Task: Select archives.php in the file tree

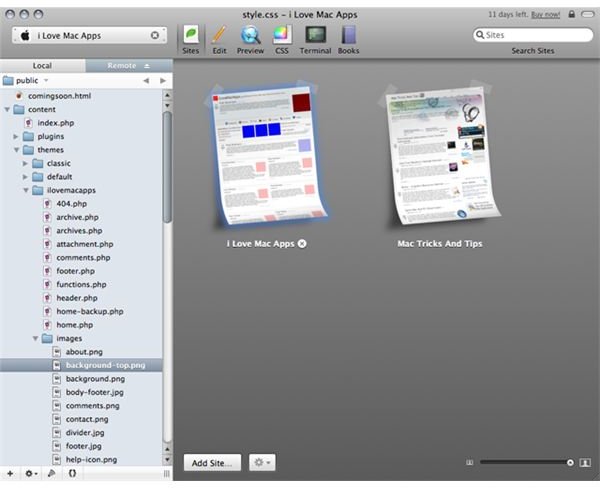Action: [x=79, y=230]
